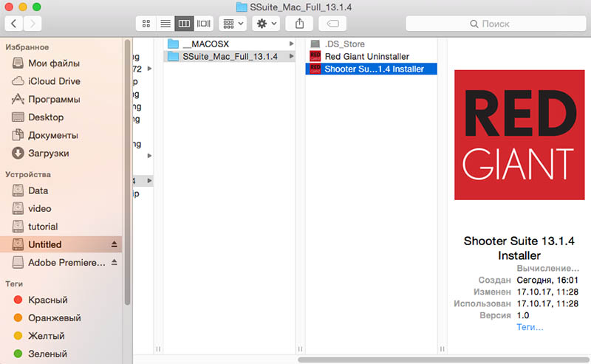Select the video drive in the sidebar
The image size is (591, 364).
click(61, 208)
